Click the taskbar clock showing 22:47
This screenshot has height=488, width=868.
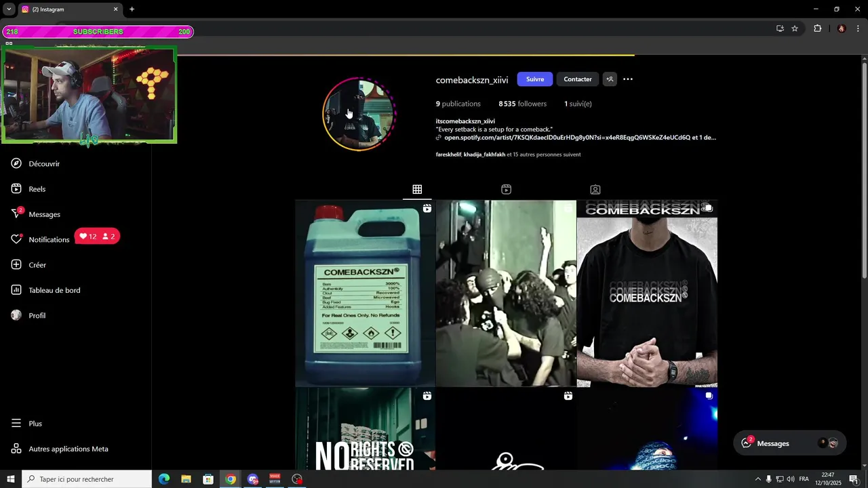(828, 479)
